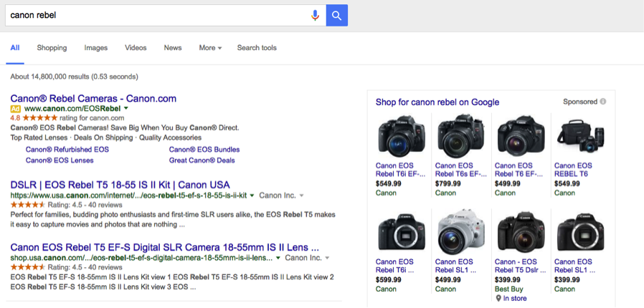Open the Canon® EOS Bundles sitelink
The width and height of the screenshot is (644, 308).
tap(204, 150)
